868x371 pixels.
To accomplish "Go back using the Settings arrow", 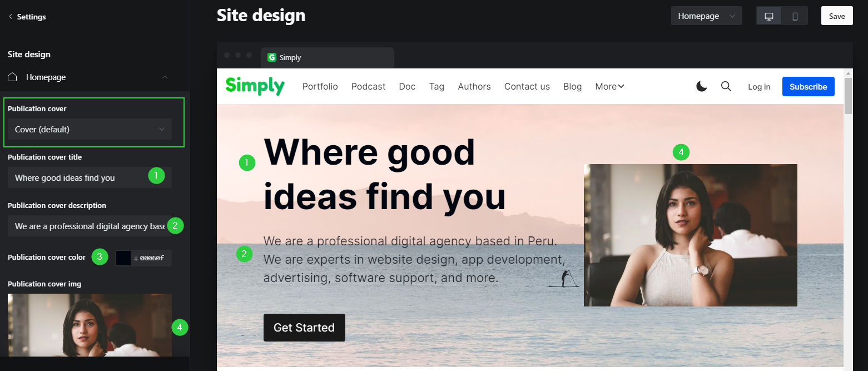I will click(11, 17).
